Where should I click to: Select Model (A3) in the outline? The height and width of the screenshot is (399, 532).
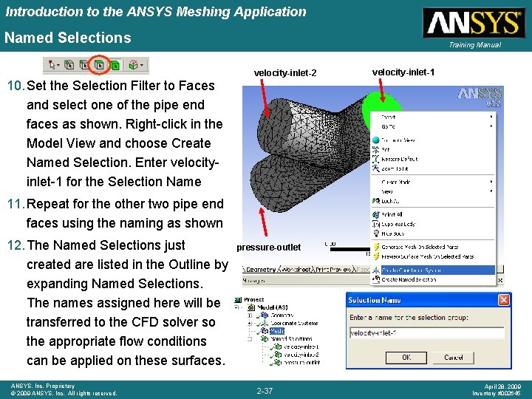[272, 307]
